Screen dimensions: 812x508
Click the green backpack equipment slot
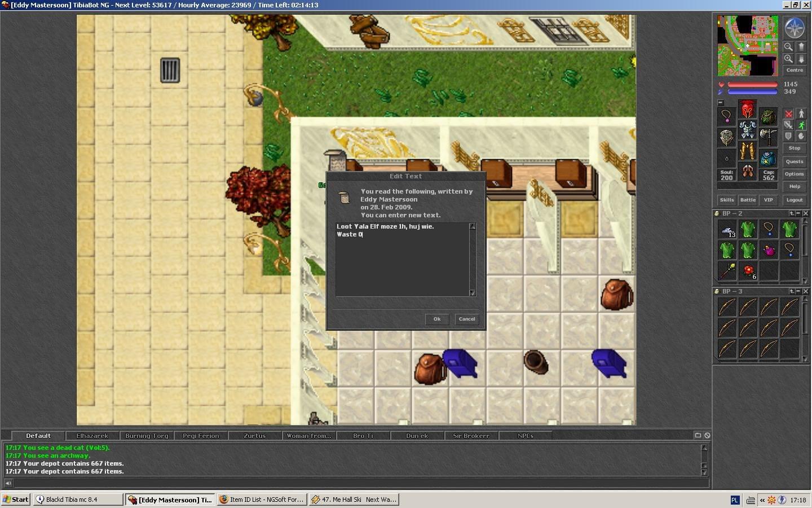768,117
